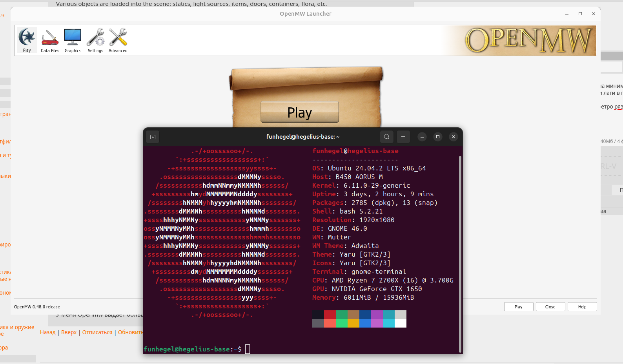Click the 'Memory: 6011MiB / 15936MiB' line
Viewport: 623px width, 364px height.
click(x=363, y=297)
